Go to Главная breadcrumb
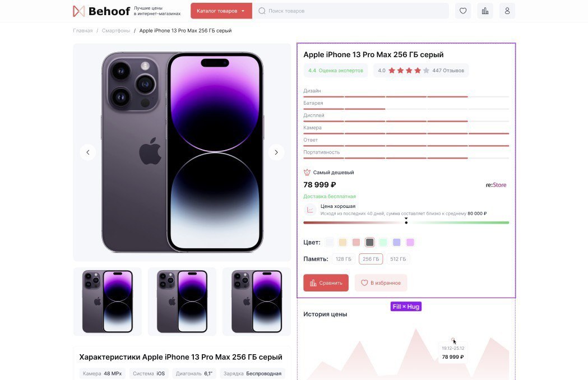Image resolution: width=588 pixels, height=380 pixels. [83, 31]
